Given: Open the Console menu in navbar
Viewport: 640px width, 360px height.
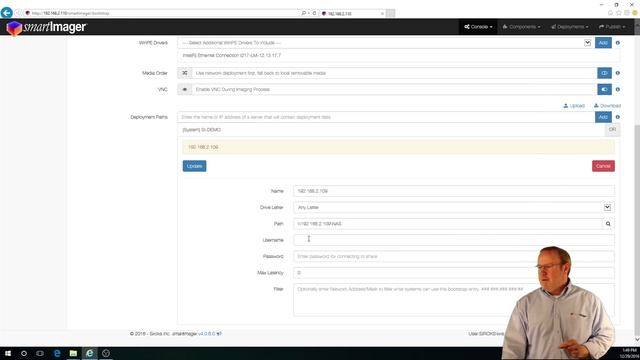Looking at the screenshot, I should coord(478,27).
